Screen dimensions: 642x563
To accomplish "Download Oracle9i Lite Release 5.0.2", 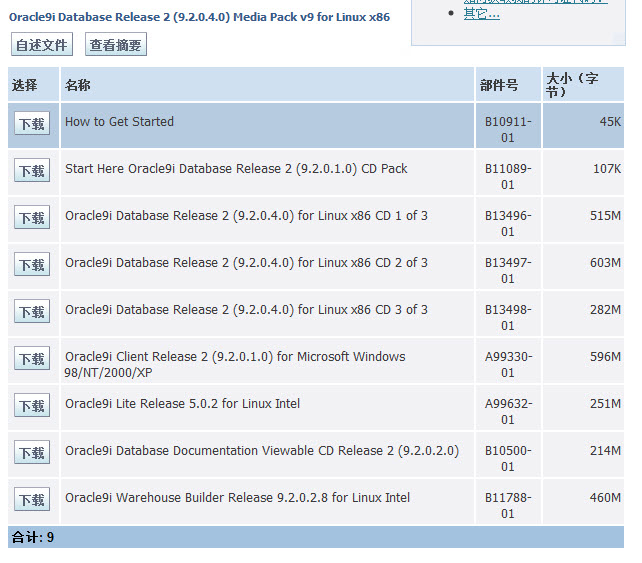I will click(x=32, y=405).
